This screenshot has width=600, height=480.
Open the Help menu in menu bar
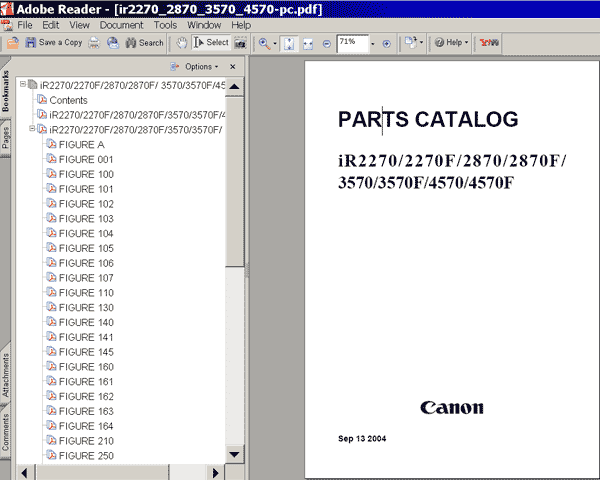(241, 25)
